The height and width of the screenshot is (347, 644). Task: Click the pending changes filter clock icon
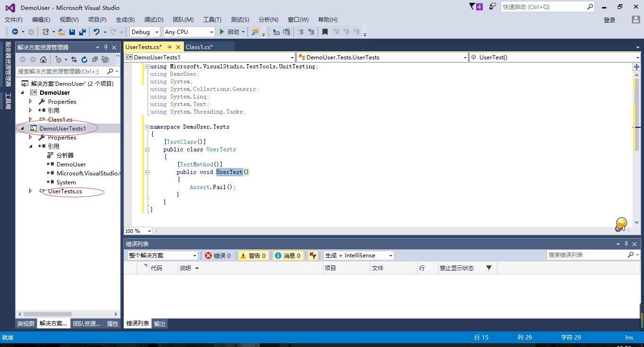click(58, 59)
